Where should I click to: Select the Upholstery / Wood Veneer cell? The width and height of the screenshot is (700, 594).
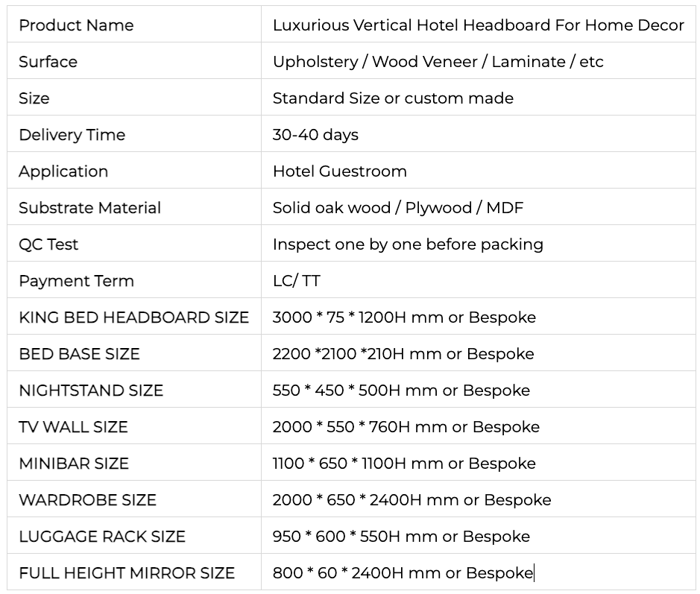[x=438, y=62]
